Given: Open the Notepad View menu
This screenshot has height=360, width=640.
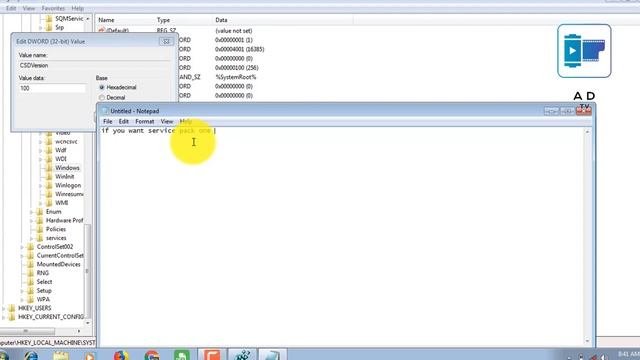Looking at the screenshot, I should [167, 122].
